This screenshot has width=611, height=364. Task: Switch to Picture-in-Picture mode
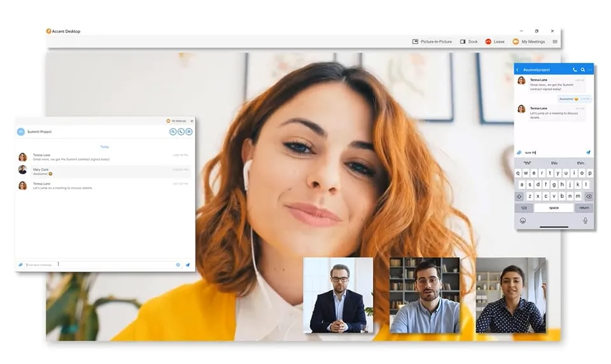[432, 42]
